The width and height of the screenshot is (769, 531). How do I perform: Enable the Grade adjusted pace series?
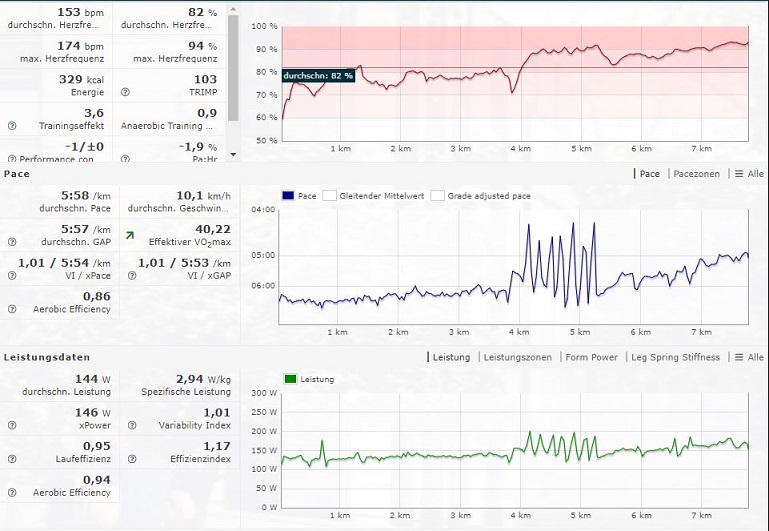point(437,196)
